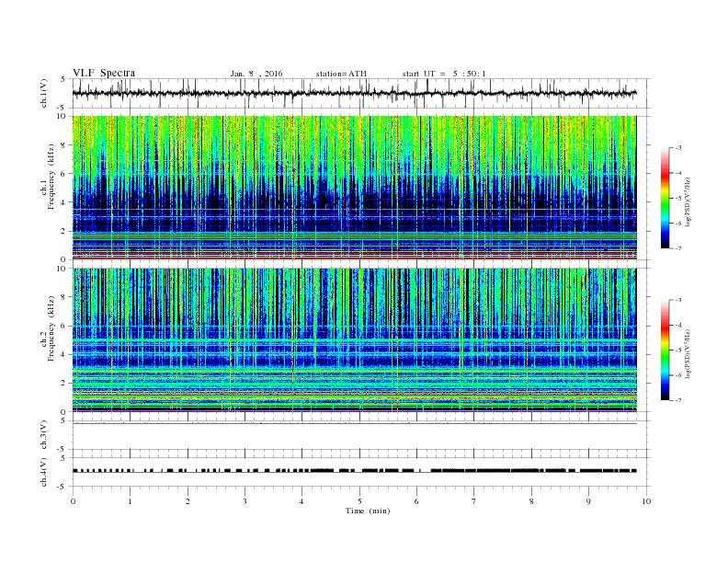Click the time axis tick label "2"
Image resolution: width=728 pixels, height=563 pixels.
188,501
